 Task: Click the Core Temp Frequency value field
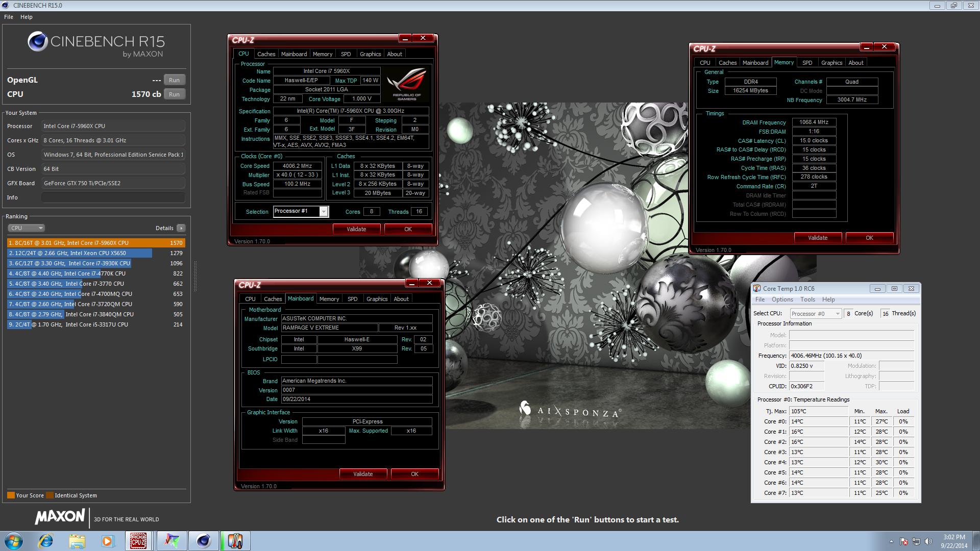coord(851,356)
